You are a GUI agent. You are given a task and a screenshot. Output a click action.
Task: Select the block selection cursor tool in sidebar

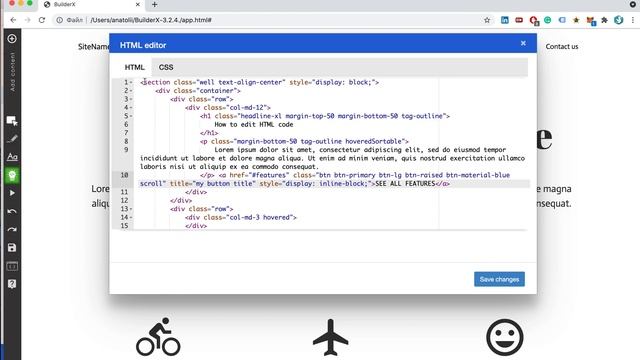(x=12, y=120)
